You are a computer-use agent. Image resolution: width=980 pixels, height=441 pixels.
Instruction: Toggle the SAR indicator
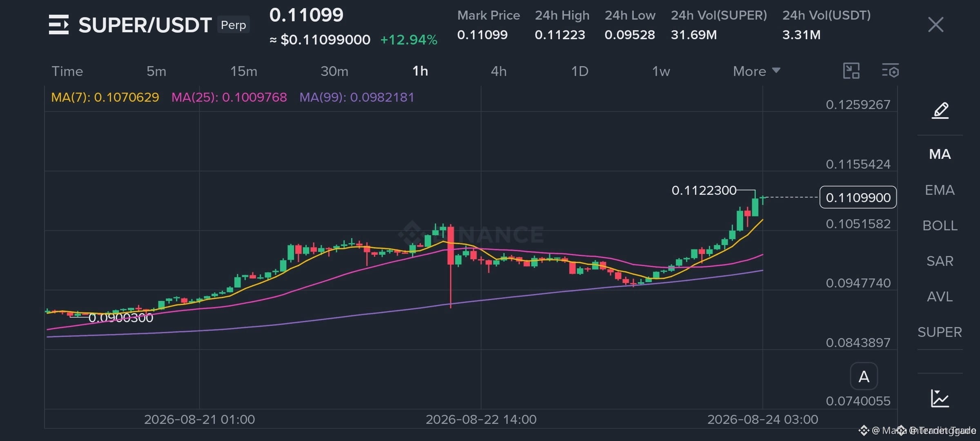pos(940,261)
